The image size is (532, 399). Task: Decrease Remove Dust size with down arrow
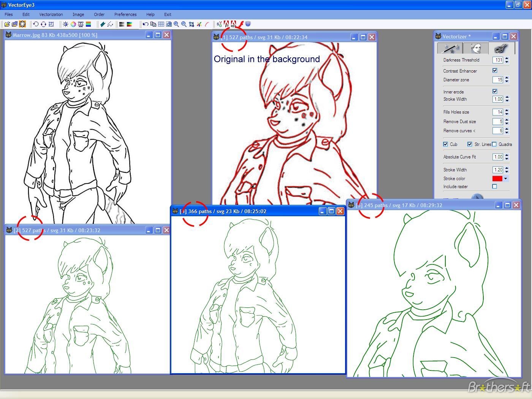tap(507, 123)
